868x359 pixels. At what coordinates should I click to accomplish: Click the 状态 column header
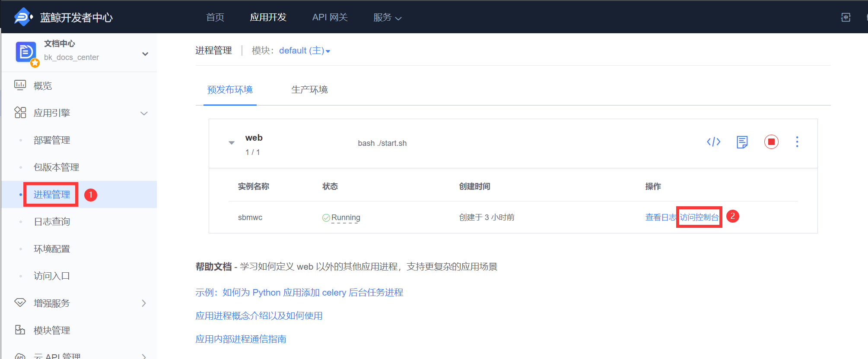(330, 186)
